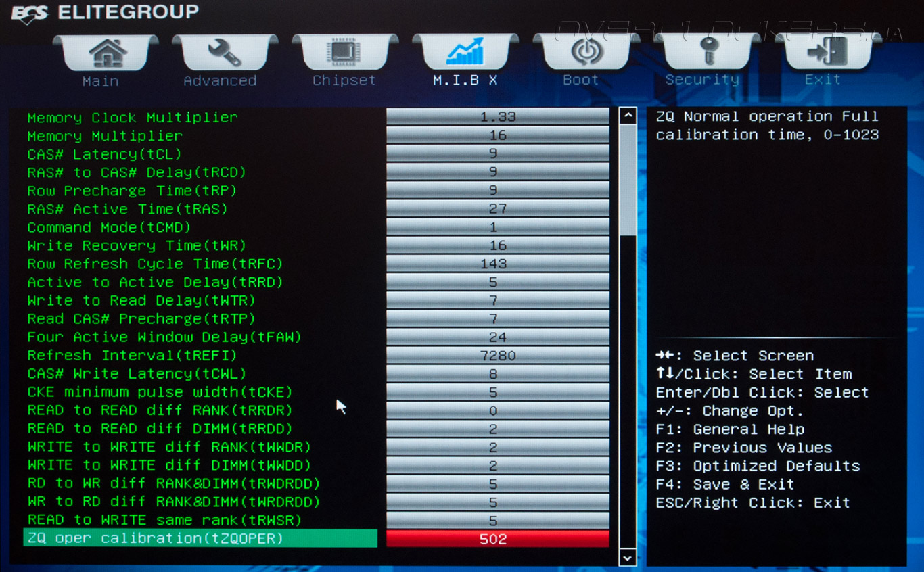Click the 'Select Screen' help line
The height and width of the screenshot is (572, 924).
click(x=735, y=356)
